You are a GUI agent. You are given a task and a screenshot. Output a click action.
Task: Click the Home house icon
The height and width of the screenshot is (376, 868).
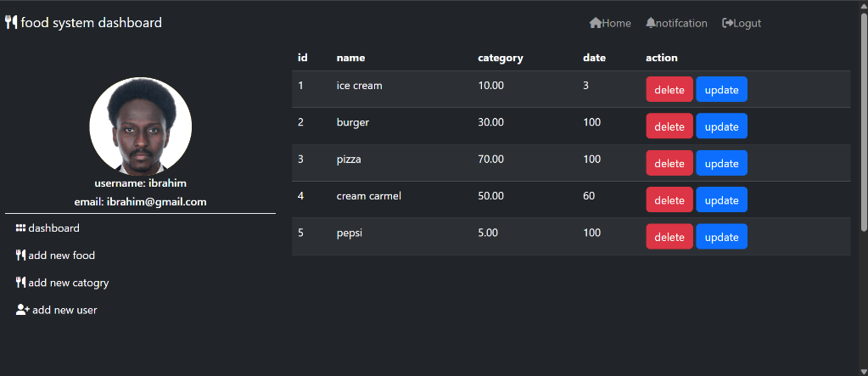click(596, 23)
